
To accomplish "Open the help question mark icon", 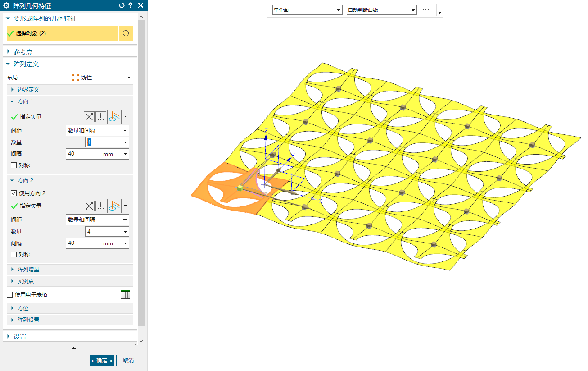I will (x=131, y=5).
